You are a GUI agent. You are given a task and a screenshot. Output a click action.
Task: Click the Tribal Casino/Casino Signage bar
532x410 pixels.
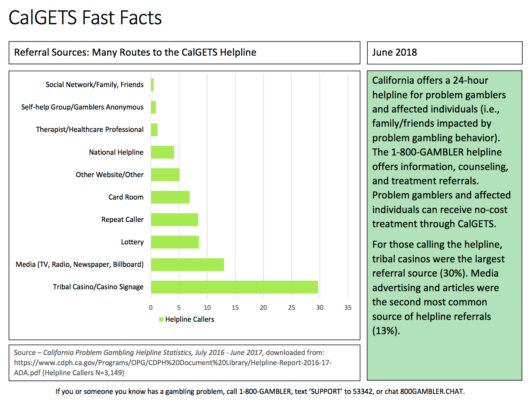(x=234, y=287)
